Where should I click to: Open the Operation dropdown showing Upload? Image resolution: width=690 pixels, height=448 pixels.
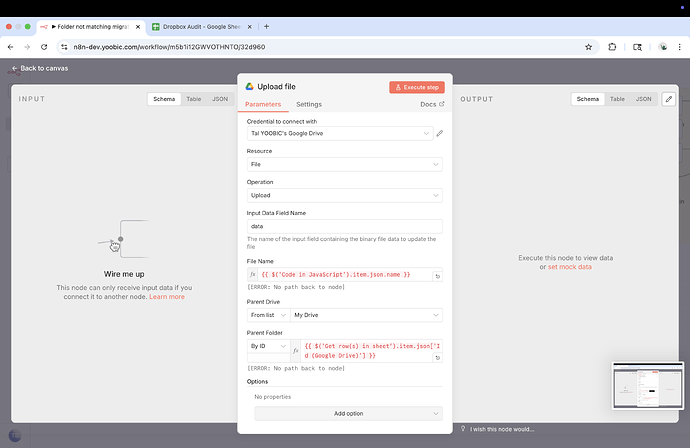point(345,195)
